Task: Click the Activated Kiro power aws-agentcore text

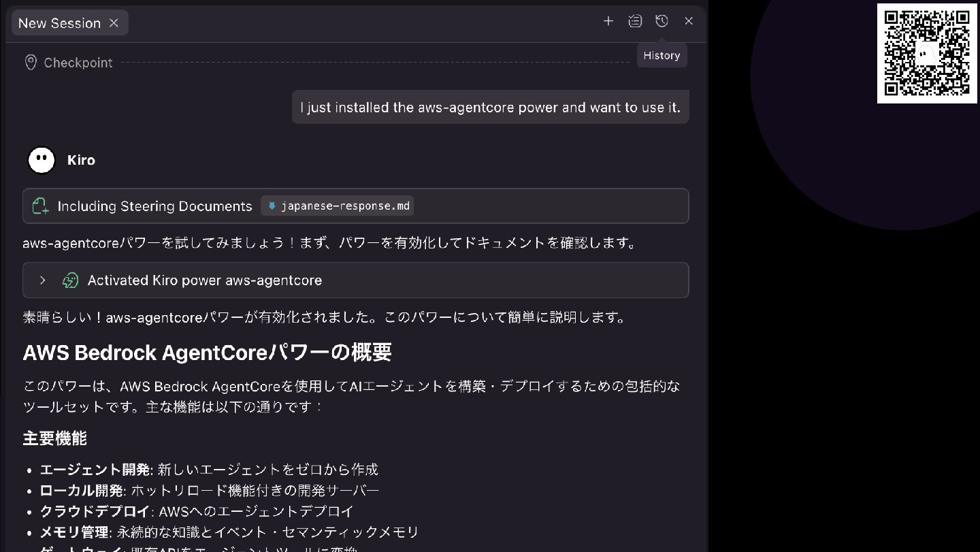Action: (205, 280)
